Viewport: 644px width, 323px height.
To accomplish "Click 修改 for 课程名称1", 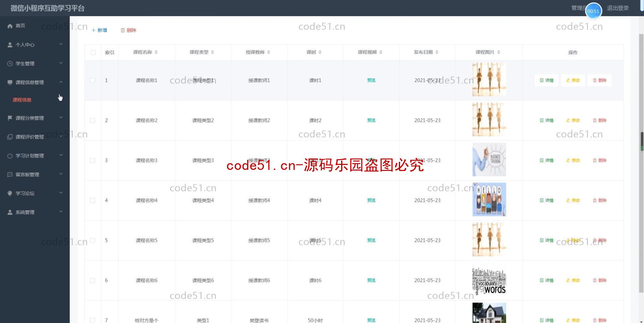I will 573,80.
